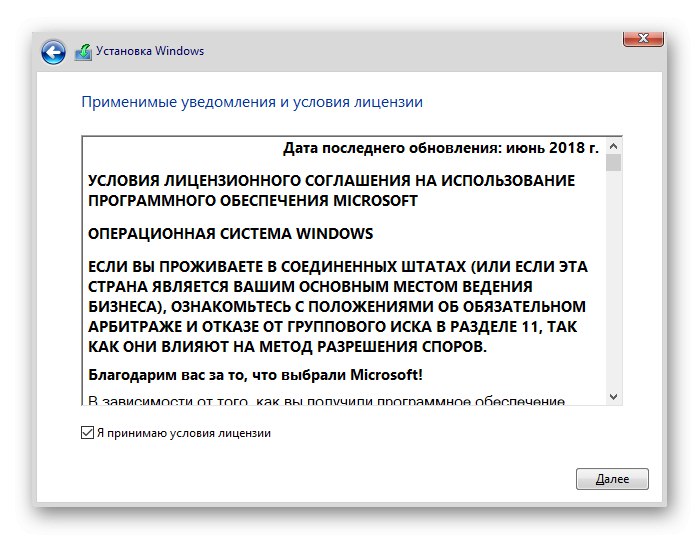Screen dimensions: 699x539
Task: Click the Windows Setup icon in title bar
Action: [83, 52]
